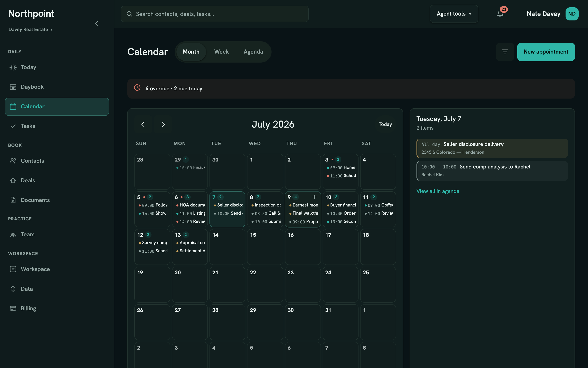The width and height of the screenshot is (588, 368).
Task: Click the Calendar icon in sidebar
Action: 13,107
